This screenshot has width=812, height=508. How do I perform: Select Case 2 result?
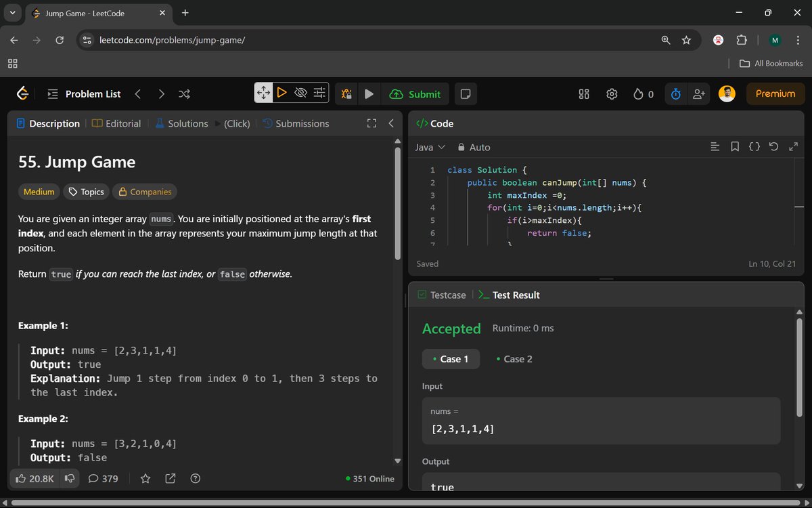coord(514,359)
